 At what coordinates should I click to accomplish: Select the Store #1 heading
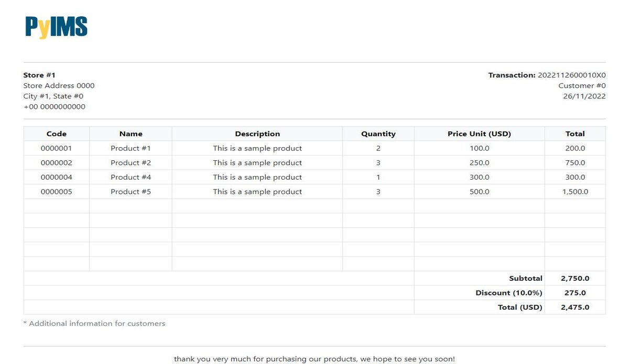(x=39, y=75)
